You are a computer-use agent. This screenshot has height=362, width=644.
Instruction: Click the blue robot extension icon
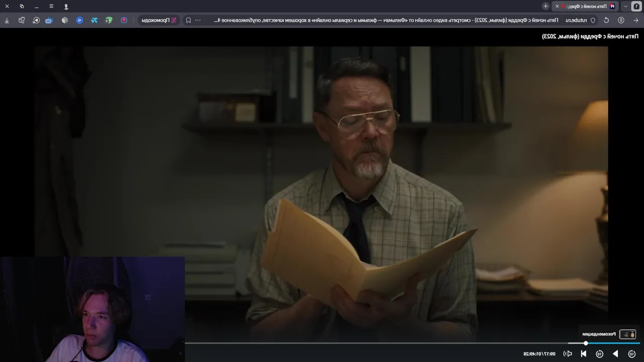pos(49,20)
